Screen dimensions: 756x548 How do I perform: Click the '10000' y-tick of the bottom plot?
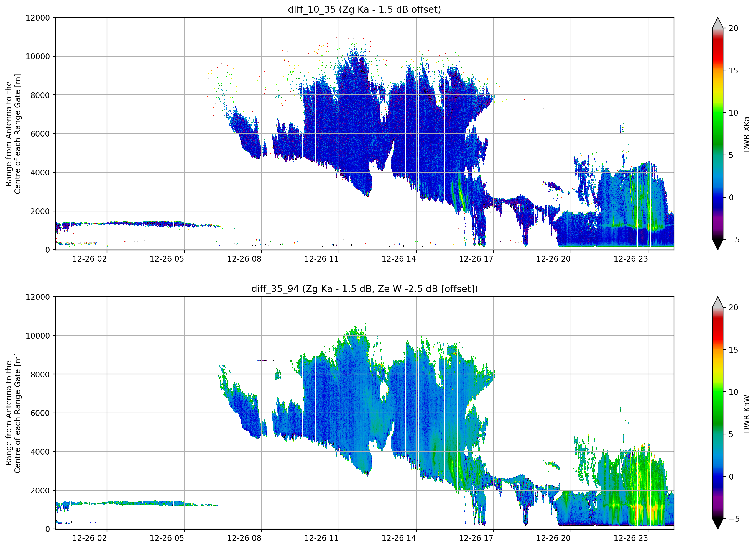(x=38, y=336)
